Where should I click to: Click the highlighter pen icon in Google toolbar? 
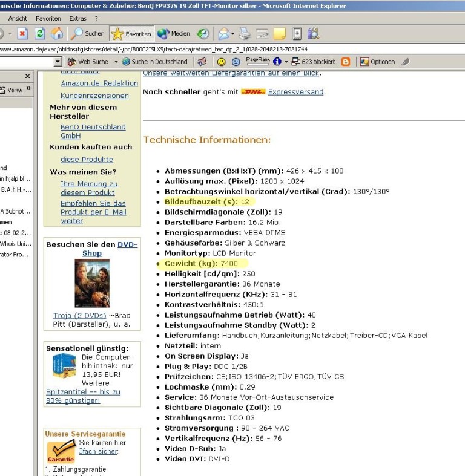tap(406, 62)
